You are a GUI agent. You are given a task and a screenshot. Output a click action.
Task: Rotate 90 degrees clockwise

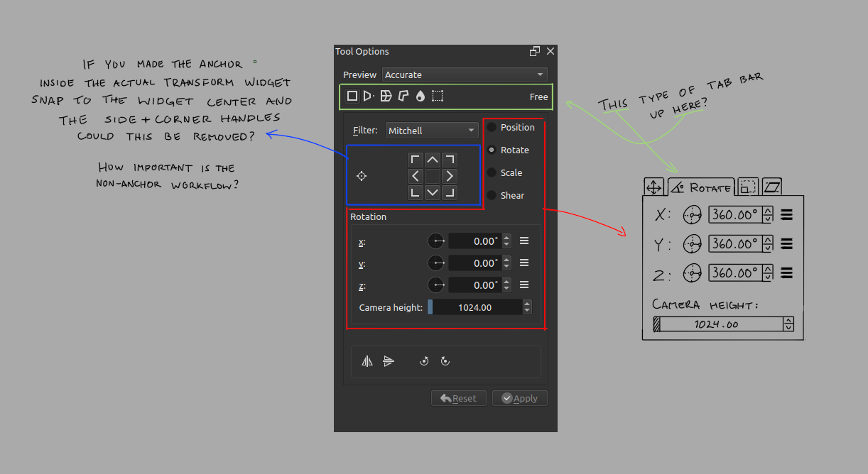(x=445, y=361)
